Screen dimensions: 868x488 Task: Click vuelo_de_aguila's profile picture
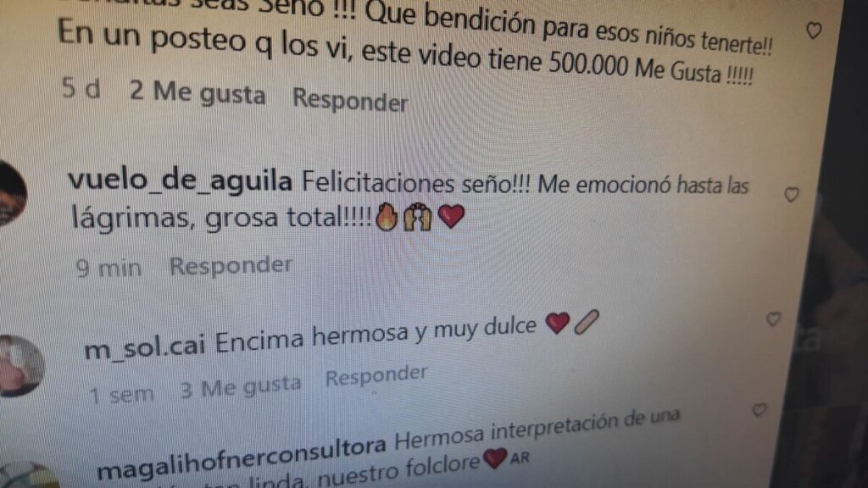point(11,194)
